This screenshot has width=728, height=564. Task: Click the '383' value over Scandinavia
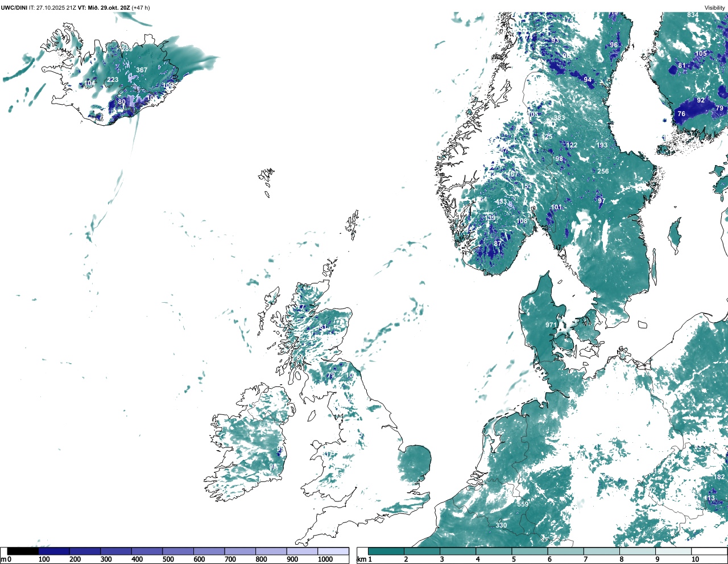pos(560,118)
